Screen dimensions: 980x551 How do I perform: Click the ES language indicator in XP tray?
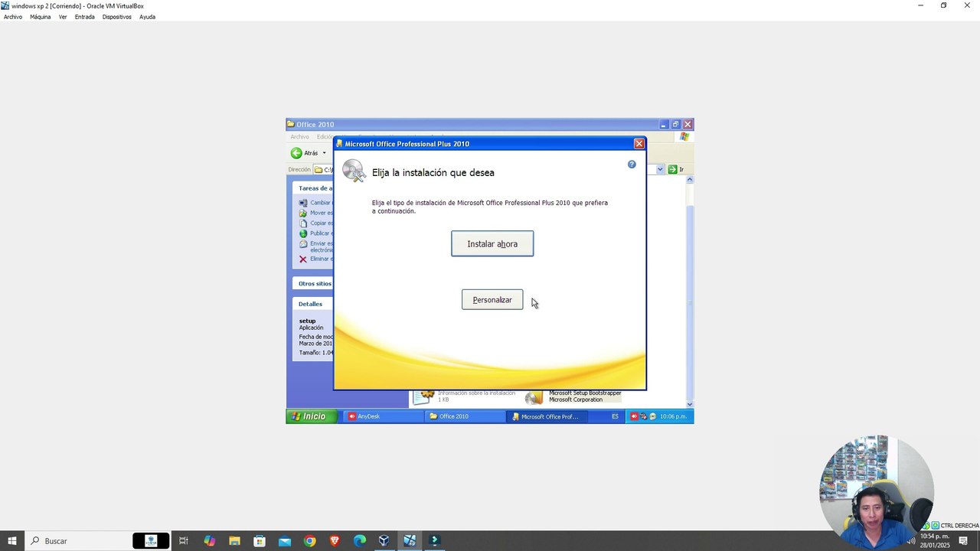point(615,416)
